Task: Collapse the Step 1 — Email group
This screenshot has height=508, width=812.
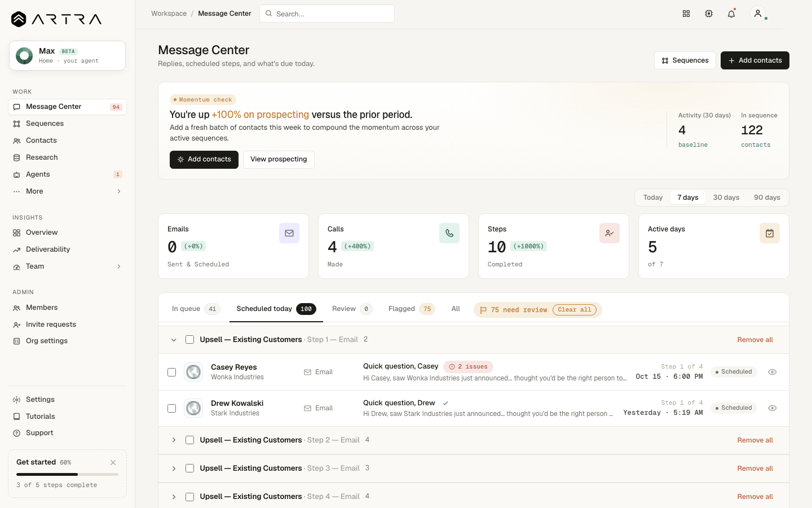Action: pyautogui.click(x=174, y=340)
